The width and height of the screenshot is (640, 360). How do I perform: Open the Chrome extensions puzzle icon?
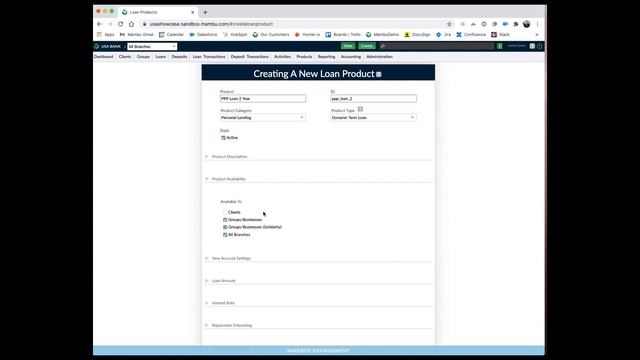516,24
